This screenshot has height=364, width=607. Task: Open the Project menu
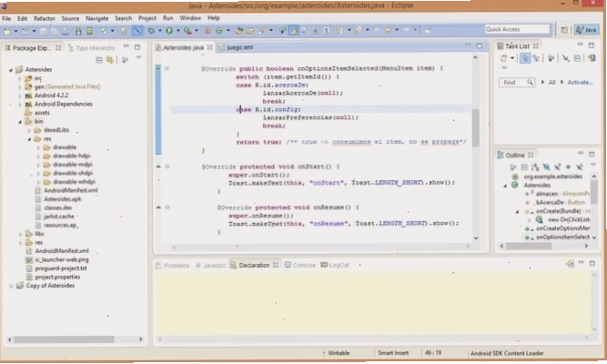147,18
